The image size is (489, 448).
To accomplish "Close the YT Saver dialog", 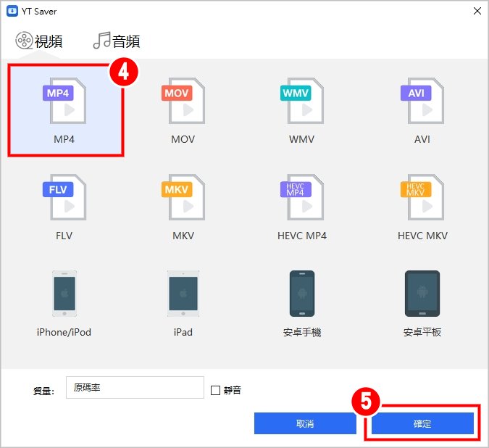I will [x=477, y=11].
